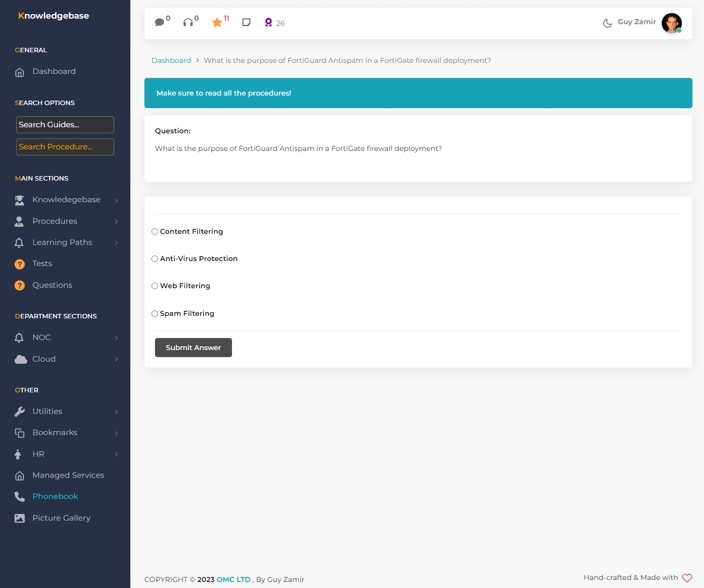Expand the Knowledegebase submenu chevron

click(116, 200)
